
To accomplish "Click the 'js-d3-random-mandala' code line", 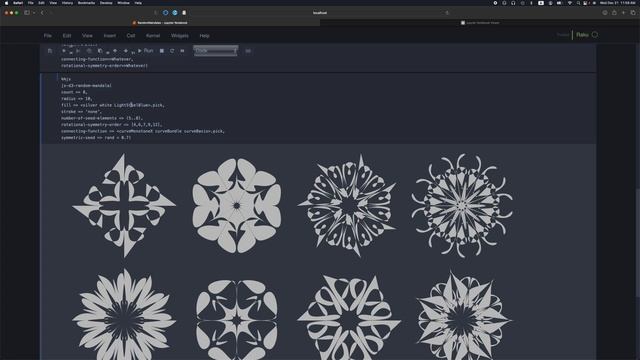I will point(86,86).
